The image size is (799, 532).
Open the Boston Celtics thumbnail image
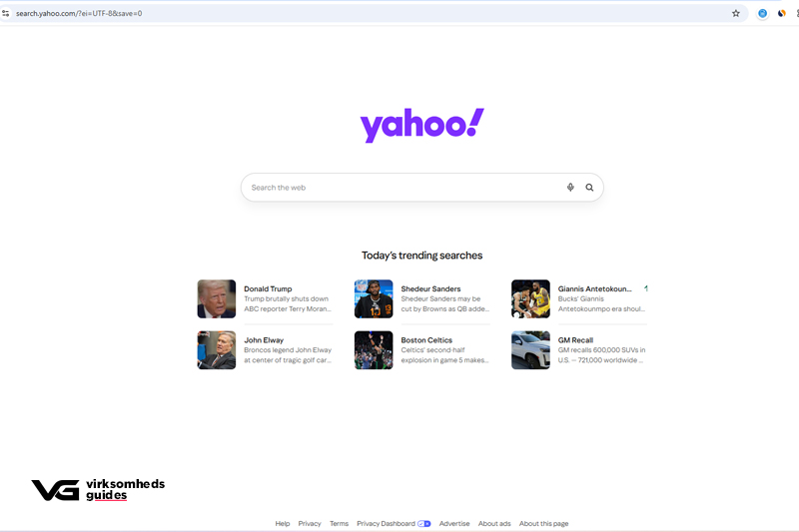tap(374, 350)
